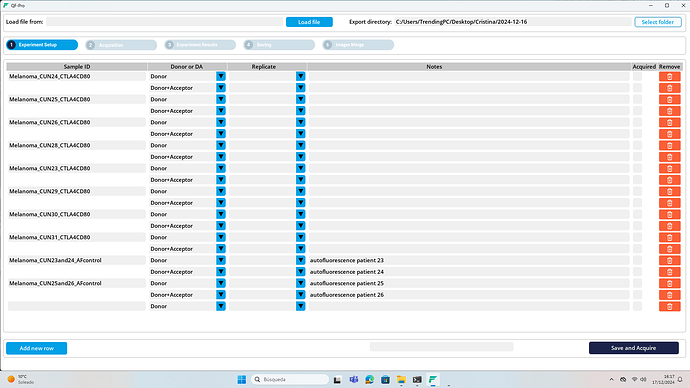Click the Select folder button
This screenshot has height=388, width=690.
pos(658,22)
